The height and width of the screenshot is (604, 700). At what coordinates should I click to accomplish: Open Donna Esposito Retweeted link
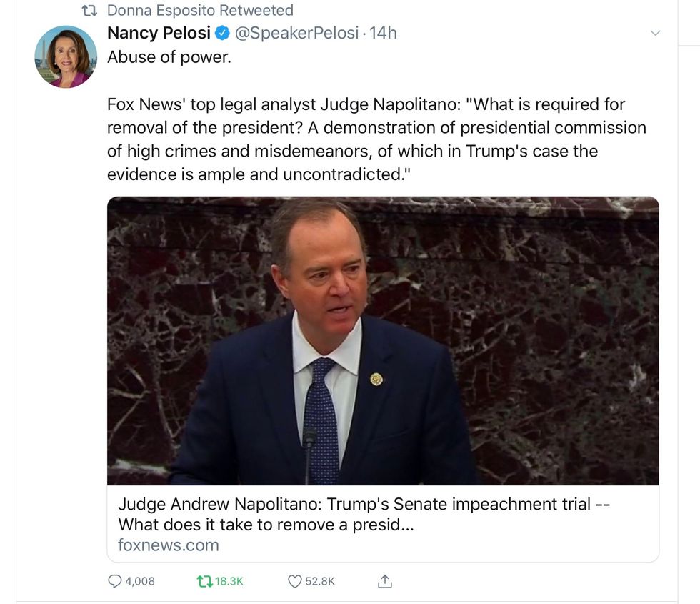[200, 11]
